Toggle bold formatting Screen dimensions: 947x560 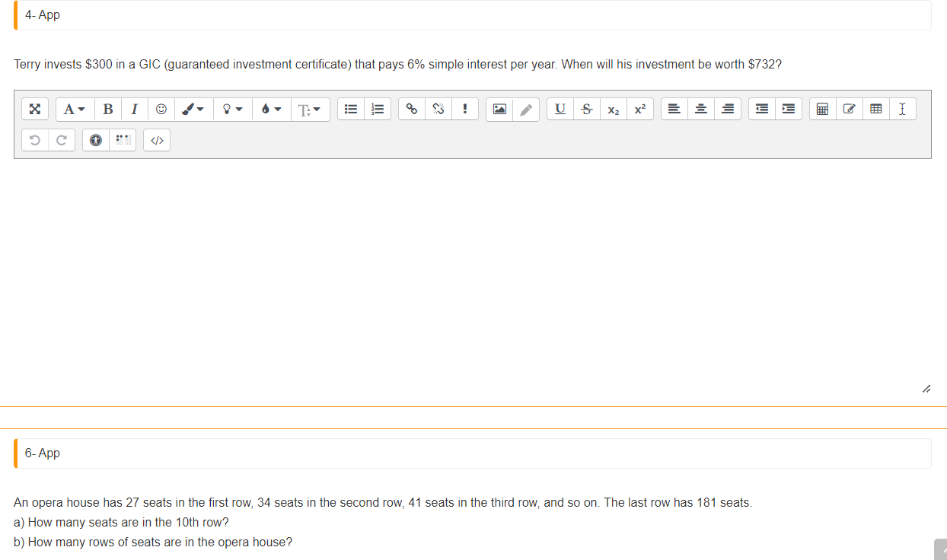point(108,110)
